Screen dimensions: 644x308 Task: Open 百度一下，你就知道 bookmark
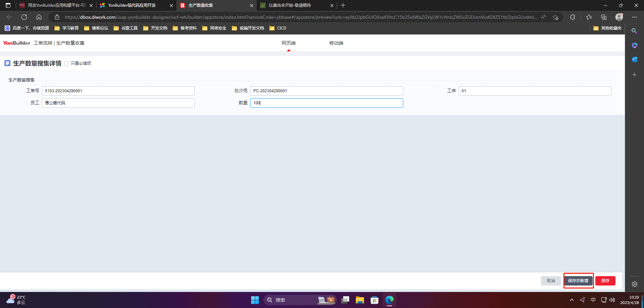point(27,28)
